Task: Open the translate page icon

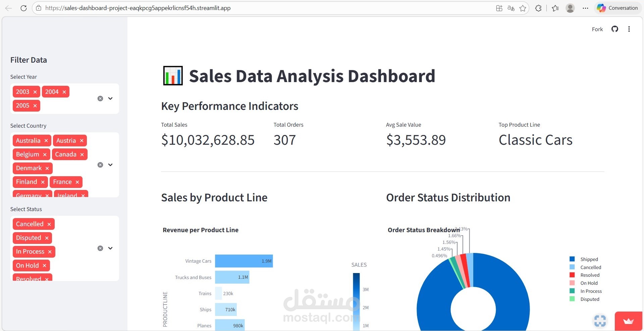Action: (511, 8)
